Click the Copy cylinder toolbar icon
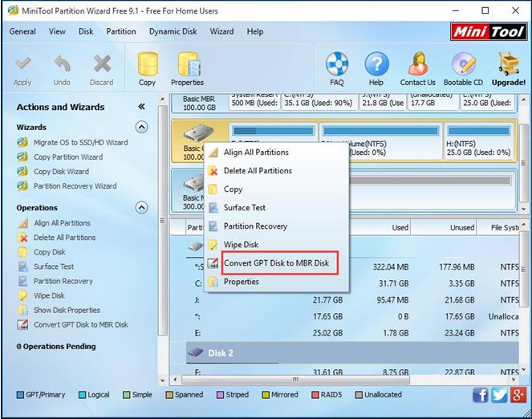 click(148, 63)
